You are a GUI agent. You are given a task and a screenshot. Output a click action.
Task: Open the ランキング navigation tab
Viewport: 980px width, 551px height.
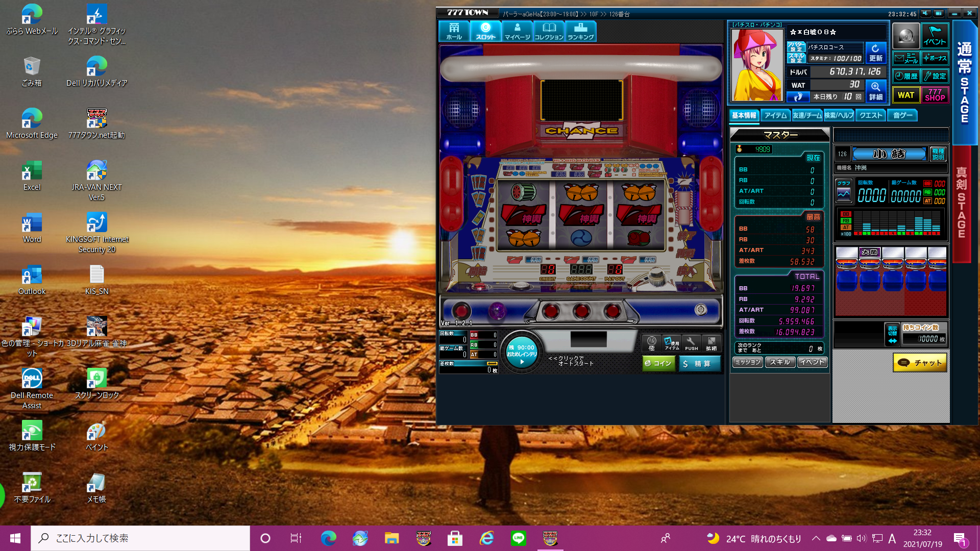(x=580, y=31)
